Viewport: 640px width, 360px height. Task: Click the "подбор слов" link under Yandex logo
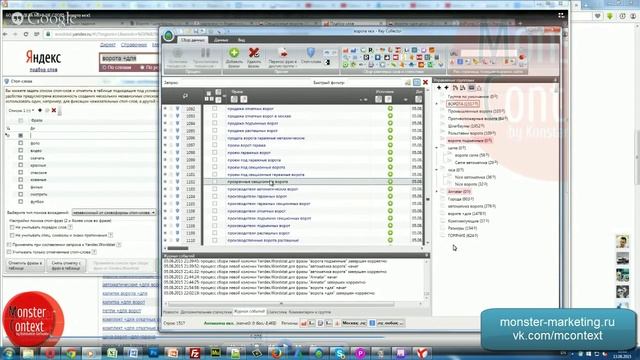44,70
